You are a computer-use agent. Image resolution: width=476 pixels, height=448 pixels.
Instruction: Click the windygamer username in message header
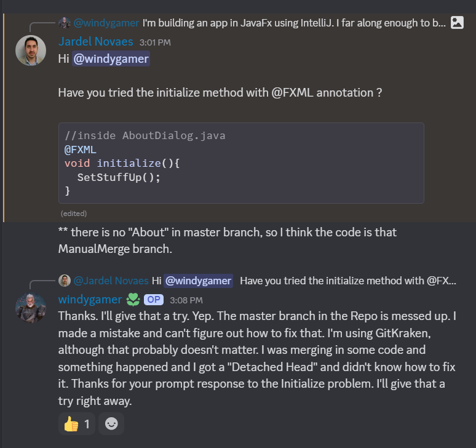pyautogui.click(x=90, y=300)
